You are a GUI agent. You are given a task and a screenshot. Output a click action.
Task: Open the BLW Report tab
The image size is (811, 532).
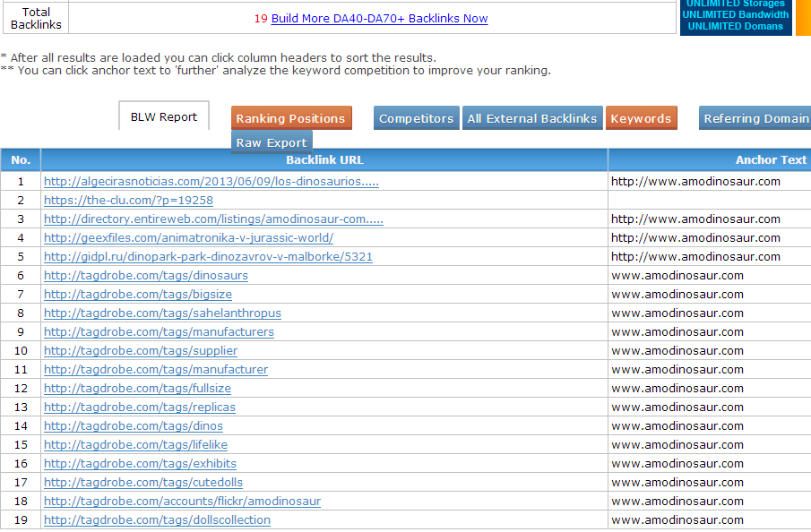(164, 116)
